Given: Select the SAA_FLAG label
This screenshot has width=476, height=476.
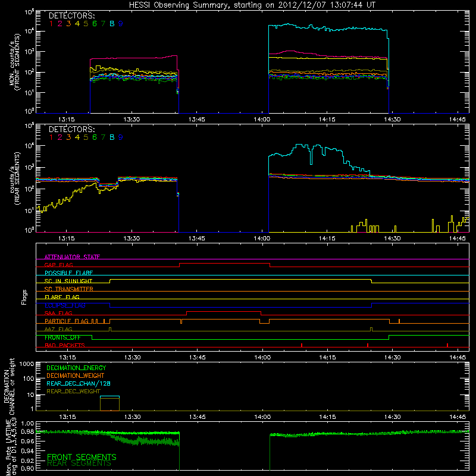Looking at the screenshot, I should [x=58, y=313].
